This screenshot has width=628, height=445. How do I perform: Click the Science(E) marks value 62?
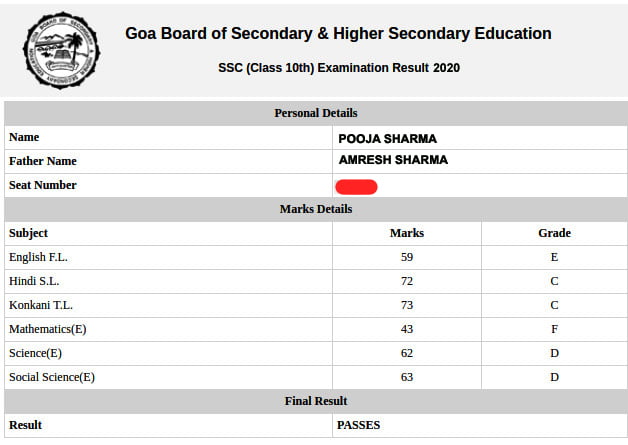(406, 353)
